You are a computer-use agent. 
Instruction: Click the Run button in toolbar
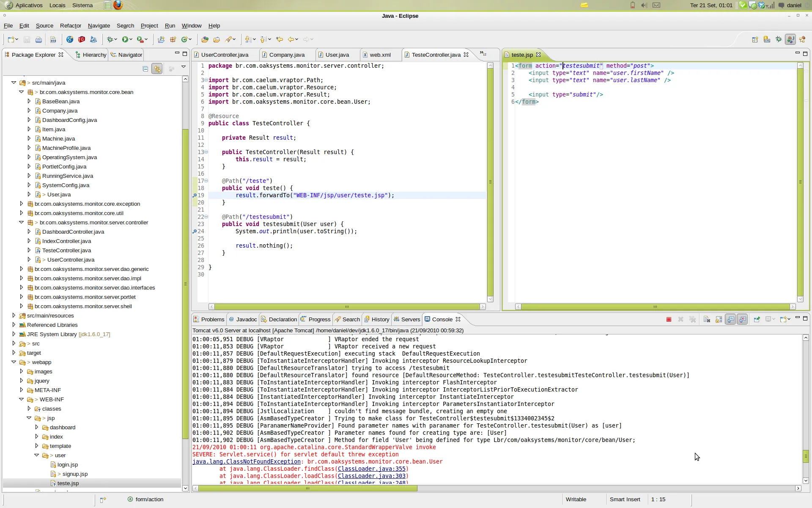click(x=125, y=39)
